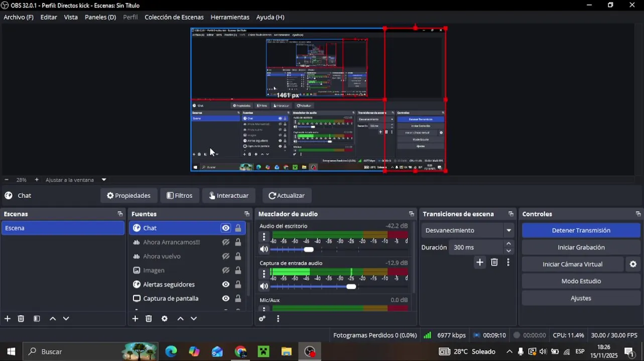Open advanced audio properties gears icon
The height and width of the screenshot is (361, 644).
pos(262,318)
